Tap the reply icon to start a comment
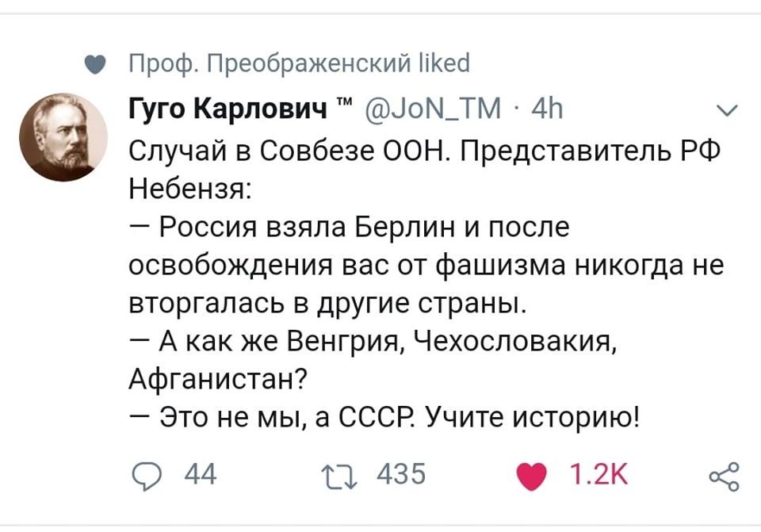Image resolution: width=761 pixels, height=532 pixels. click(148, 472)
